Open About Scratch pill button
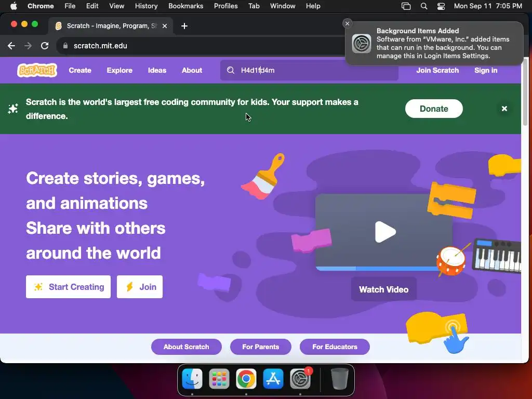 [x=187, y=347]
